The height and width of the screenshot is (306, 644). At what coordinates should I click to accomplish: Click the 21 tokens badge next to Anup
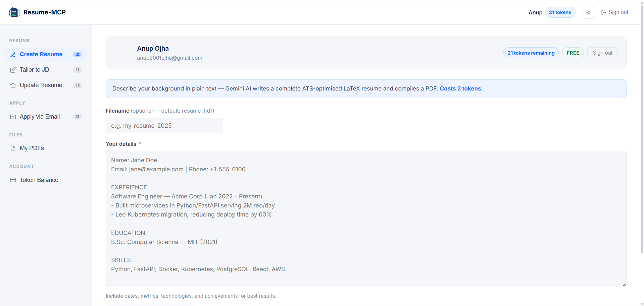pyautogui.click(x=560, y=12)
